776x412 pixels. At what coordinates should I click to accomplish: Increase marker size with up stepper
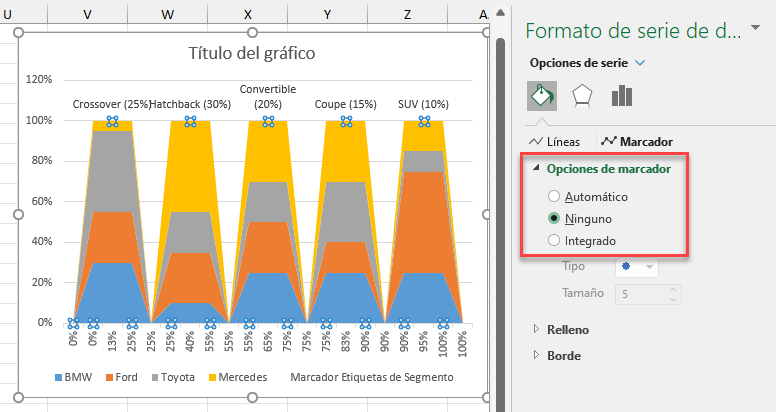point(673,290)
